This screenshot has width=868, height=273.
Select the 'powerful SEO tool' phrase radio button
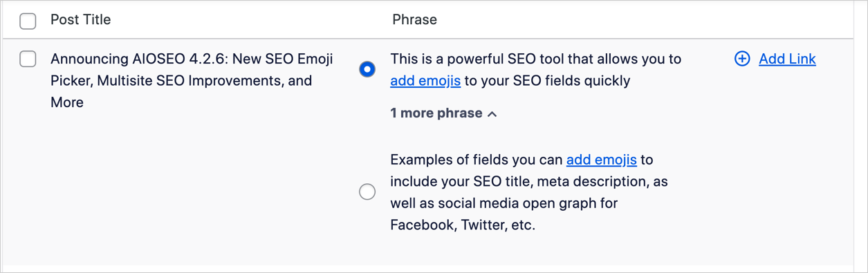tap(367, 69)
